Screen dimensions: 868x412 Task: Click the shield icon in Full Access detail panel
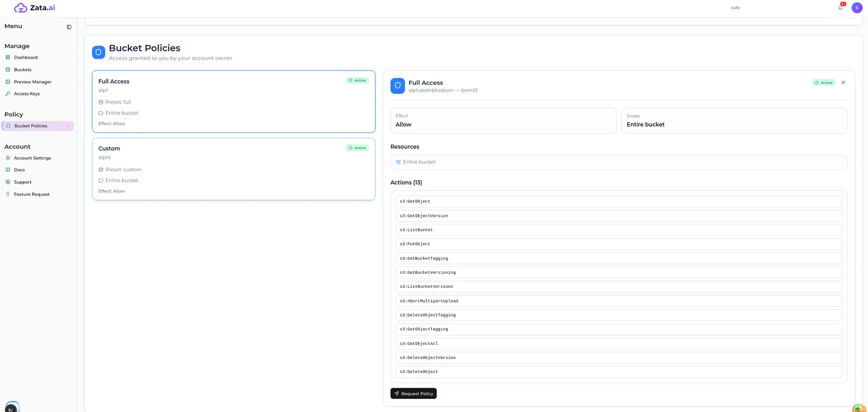[x=398, y=86]
